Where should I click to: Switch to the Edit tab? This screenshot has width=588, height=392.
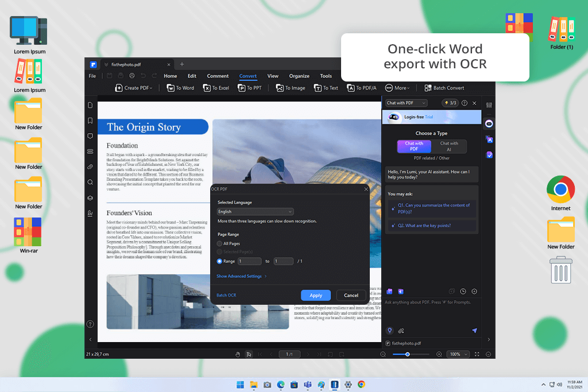(192, 76)
